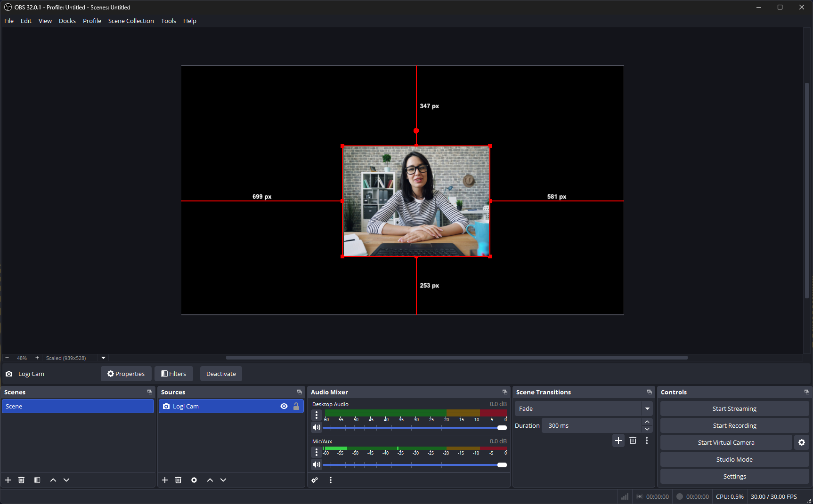Open the Docks menu

(67, 21)
